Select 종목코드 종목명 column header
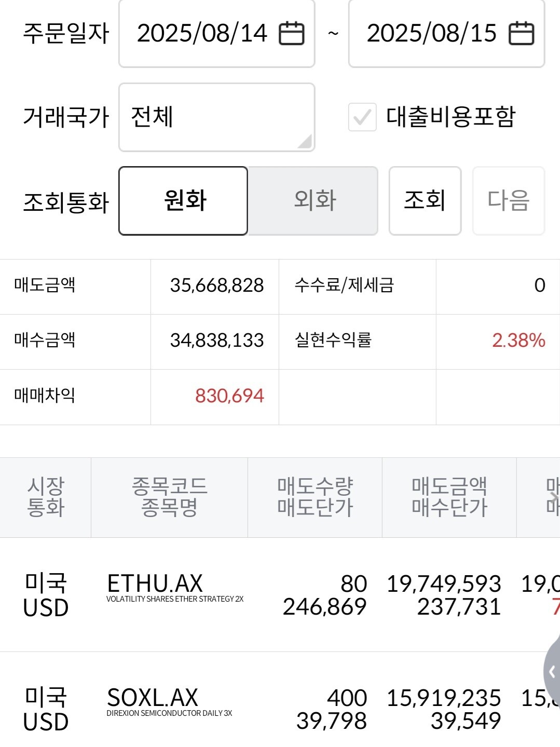Image resolution: width=560 pixels, height=747 pixels. point(169,497)
